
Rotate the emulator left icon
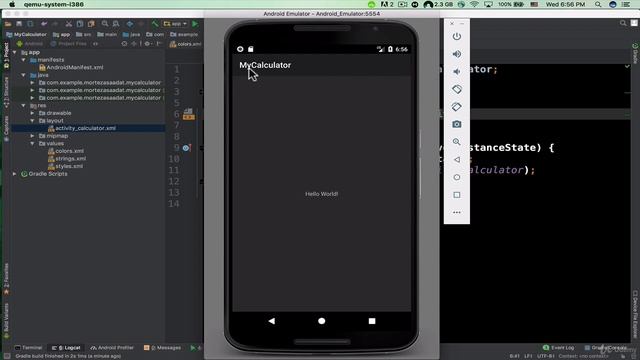point(457,89)
